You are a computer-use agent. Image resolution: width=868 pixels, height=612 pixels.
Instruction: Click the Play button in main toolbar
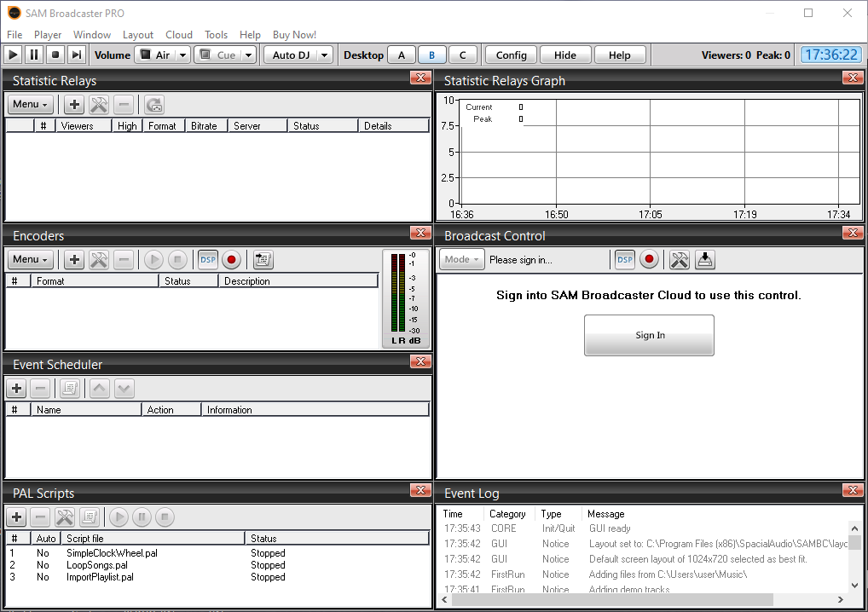14,55
